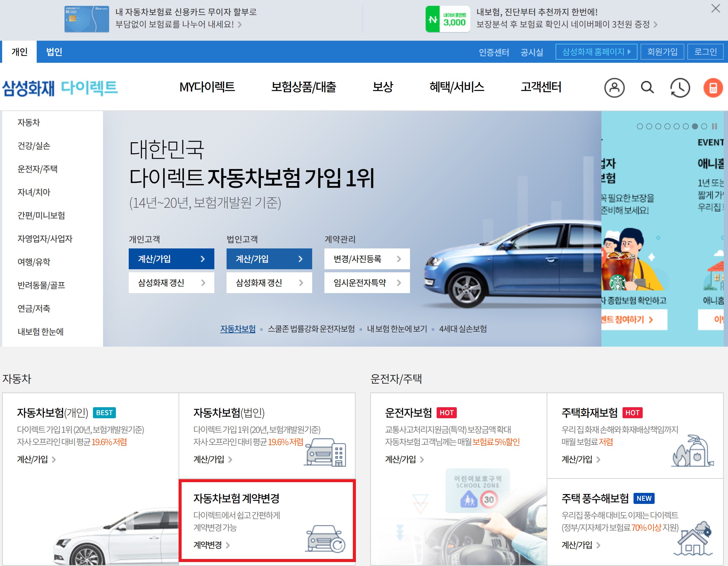The image size is (728, 566).
Task: Click the 로그인 button
Action: 705,52
